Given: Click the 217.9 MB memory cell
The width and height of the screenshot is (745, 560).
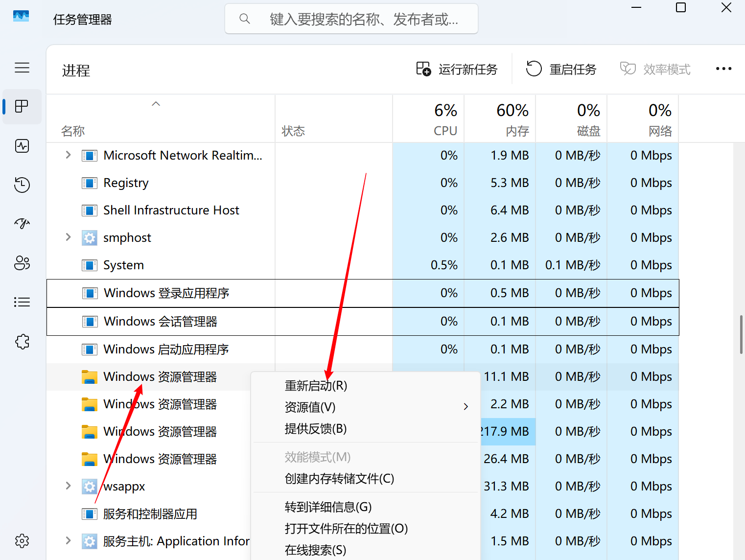Looking at the screenshot, I should pyautogui.click(x=508, y=432).
